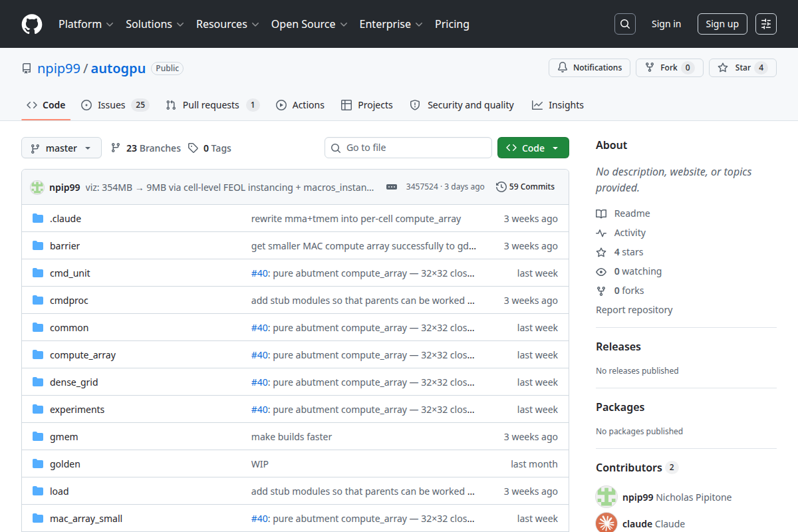Open the Readme link in About
Screen dimensions: 798x532
623,213
